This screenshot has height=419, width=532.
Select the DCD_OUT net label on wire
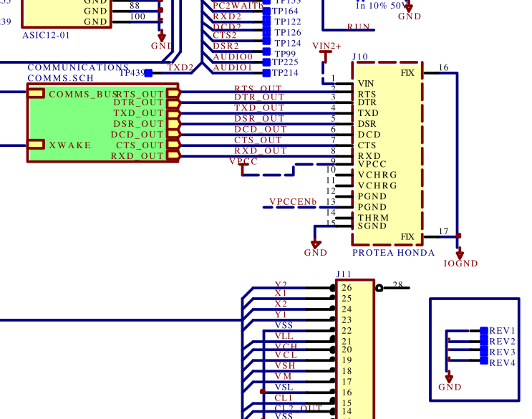tap(258, 130)
